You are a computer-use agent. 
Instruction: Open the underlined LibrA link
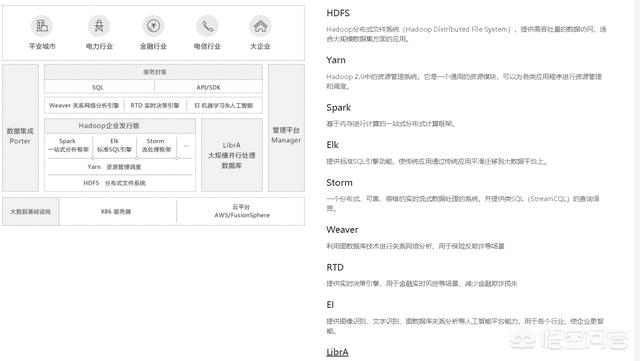coord(337,352)
